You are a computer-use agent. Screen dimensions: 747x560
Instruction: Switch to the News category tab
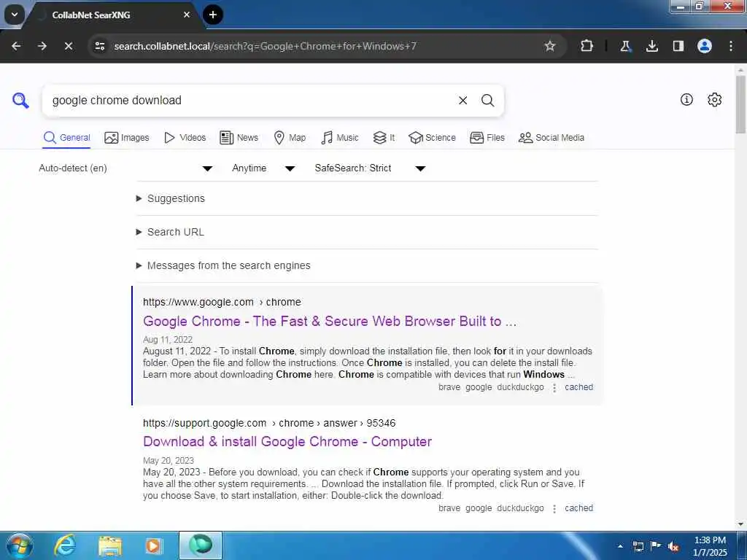(x=239, y=138)
